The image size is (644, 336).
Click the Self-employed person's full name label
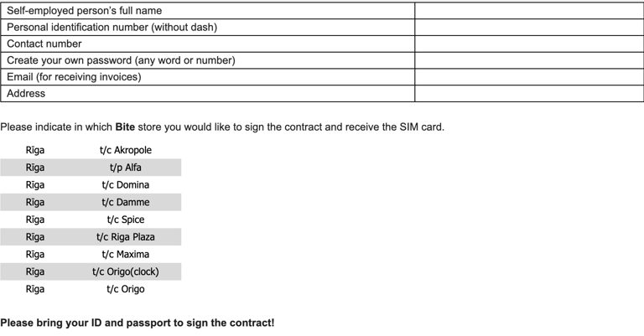(x=84, y=11)
